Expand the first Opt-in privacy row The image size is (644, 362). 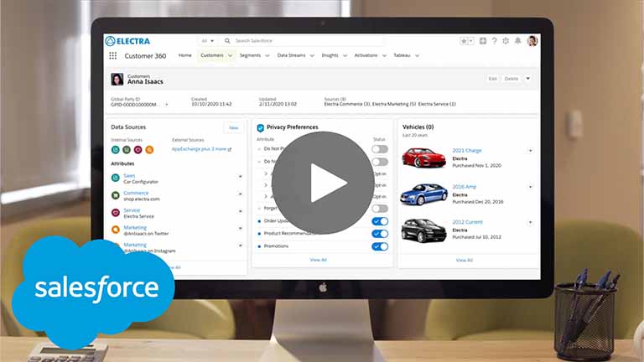pos(266,173)
